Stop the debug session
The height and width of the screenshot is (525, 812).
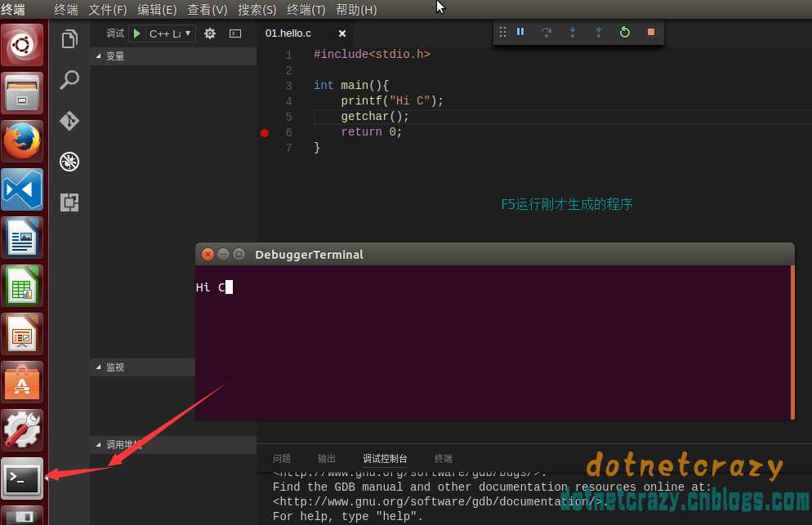(651, 32)
